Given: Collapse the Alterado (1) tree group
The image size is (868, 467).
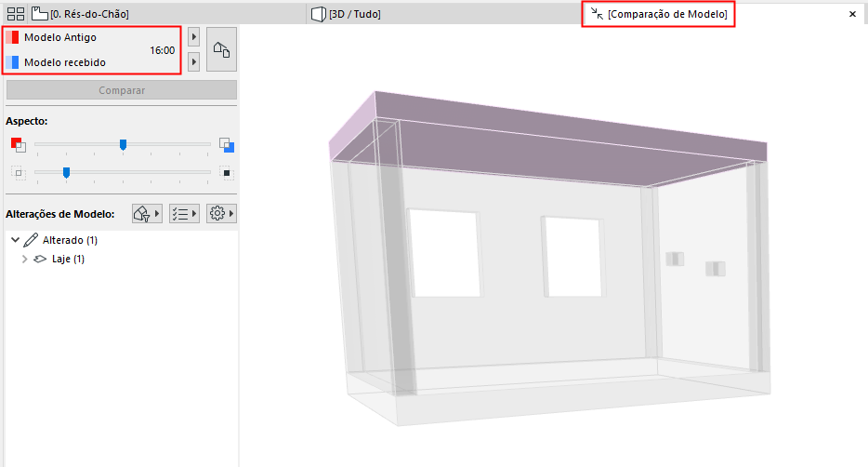Looking at the screenshot, I should pos(16,240).
